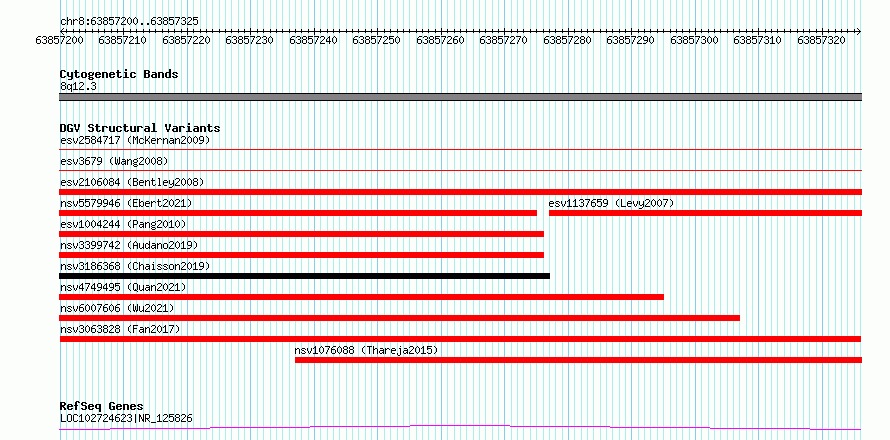The width and height of the screenshot is (890, 440).
Task: Click the DGV Structural Variants track title
Action: (140, 128)
